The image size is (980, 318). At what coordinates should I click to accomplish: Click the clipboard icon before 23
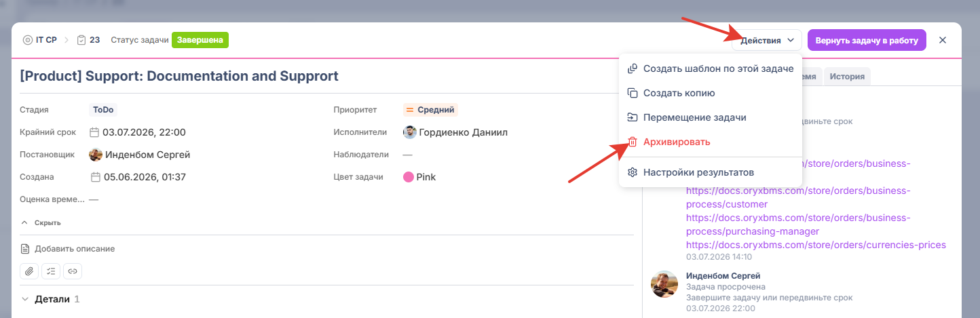click(x=81, y=40)
